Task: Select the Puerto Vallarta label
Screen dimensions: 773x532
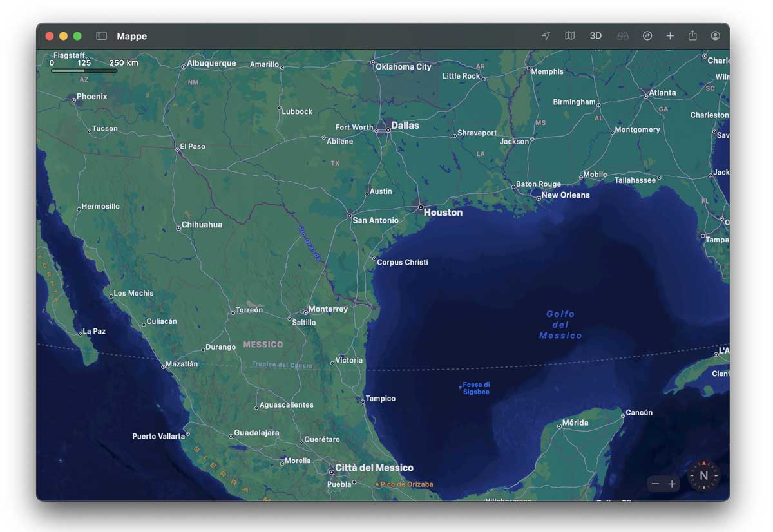Action: tap(158, 437)
